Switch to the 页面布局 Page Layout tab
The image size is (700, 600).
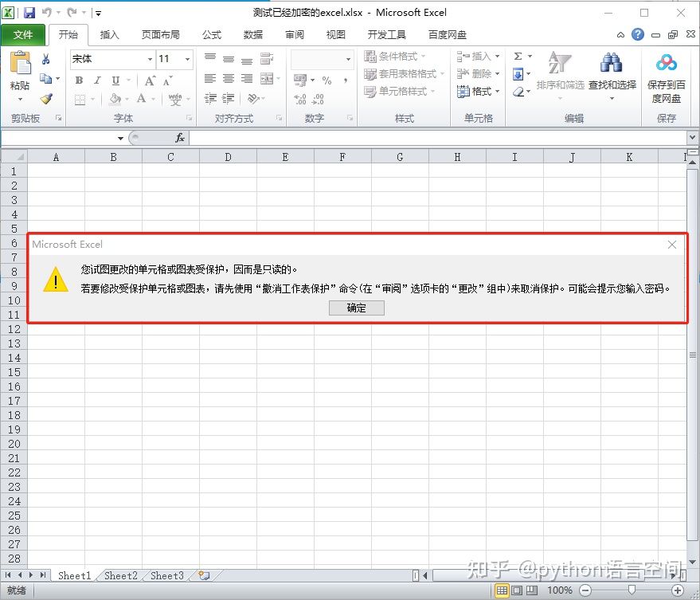click(x=161, y=35)
